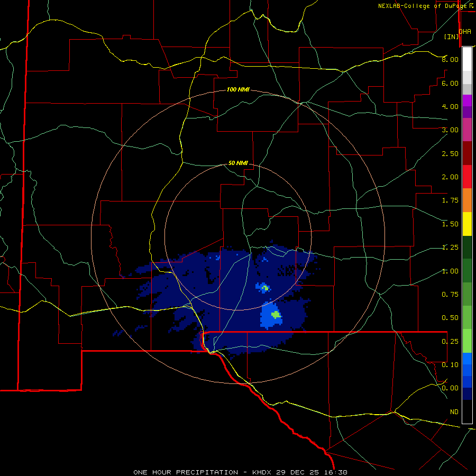Click the 50 NMI range ring label
Viewport: 476px width, 476px height.
238,163
